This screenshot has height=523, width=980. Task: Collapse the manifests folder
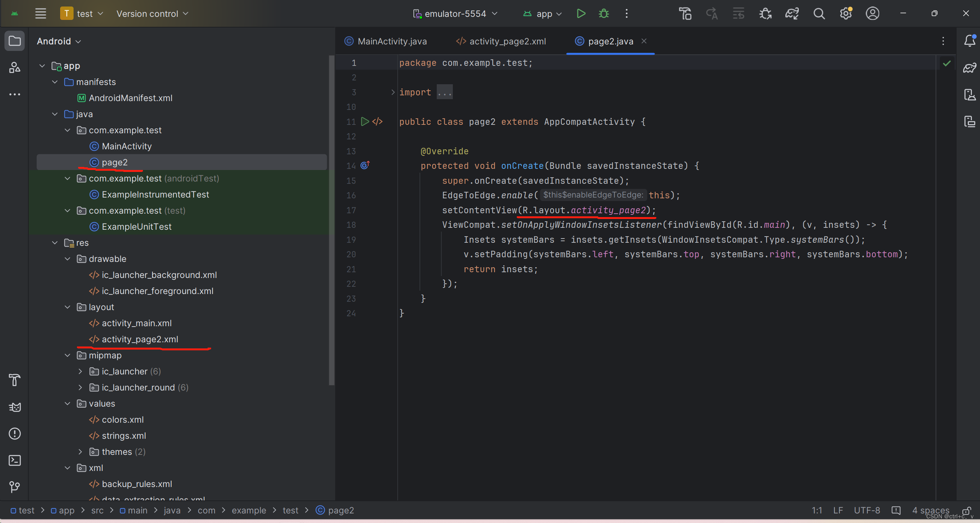pos(55,82)
